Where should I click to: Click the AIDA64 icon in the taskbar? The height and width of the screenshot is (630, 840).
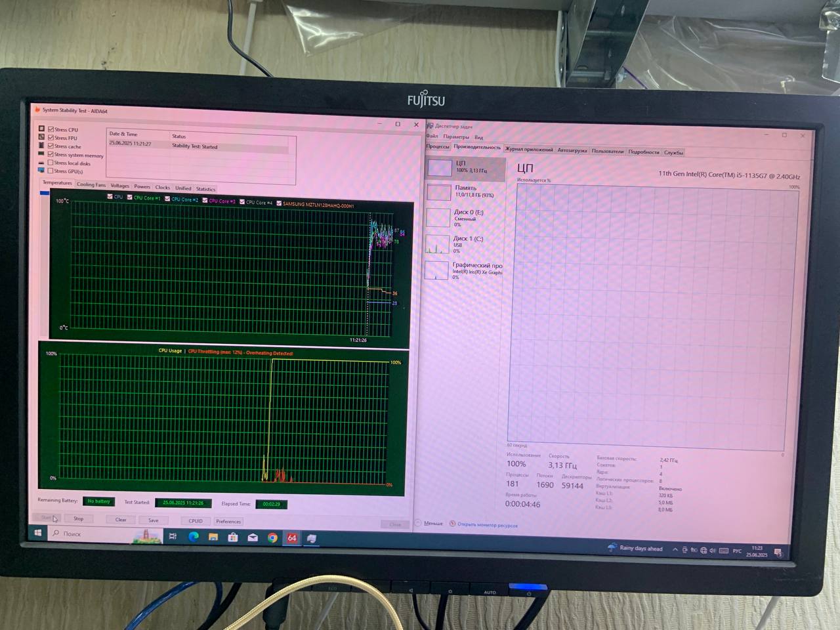coord(292,538)
